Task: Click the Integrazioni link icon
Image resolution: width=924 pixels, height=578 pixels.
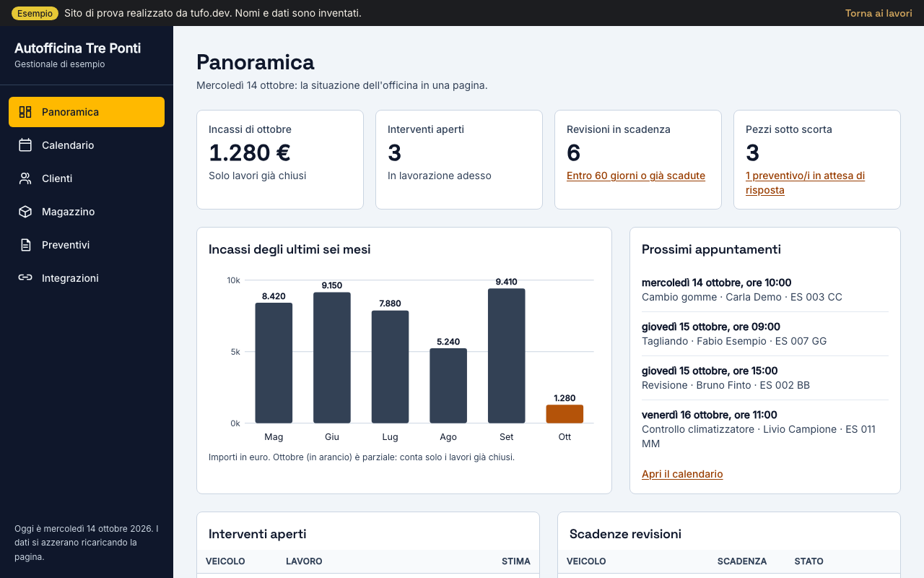Action: coord(25,278)
